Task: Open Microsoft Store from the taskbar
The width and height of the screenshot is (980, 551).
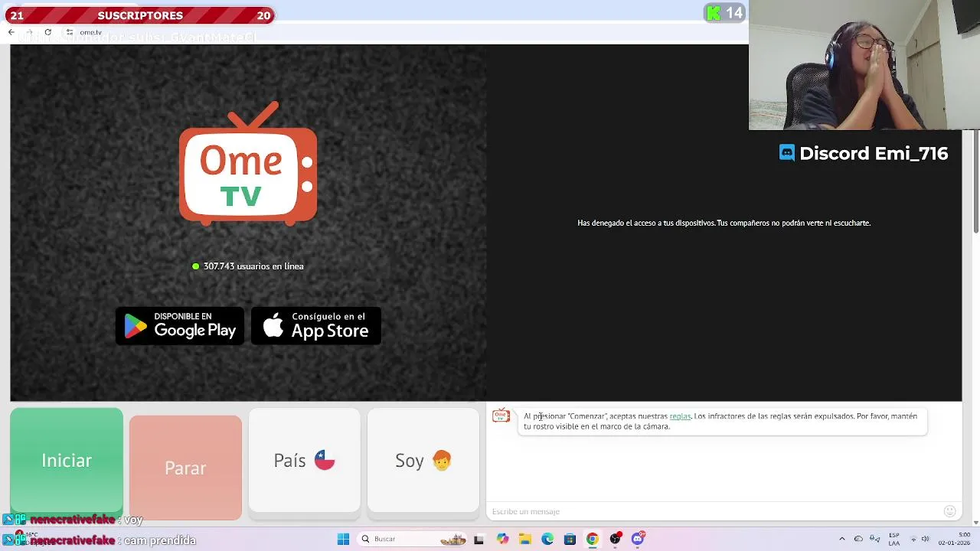Action: pyautogui.click(x=570, y=539)
